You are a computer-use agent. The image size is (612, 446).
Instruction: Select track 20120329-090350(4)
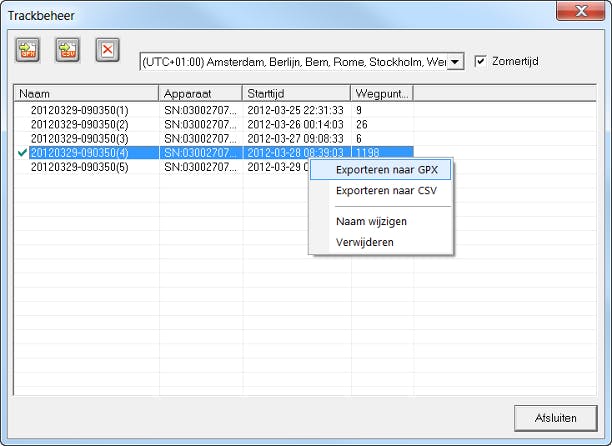(x=80, y=153)
